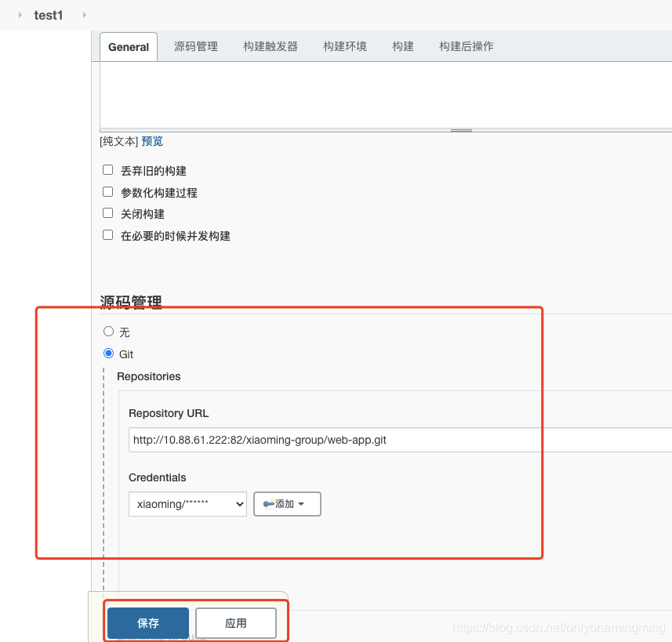This screenshot has width=672, height=642.
Task: Click the Credentials label
Action: click(x=158, y=477)
